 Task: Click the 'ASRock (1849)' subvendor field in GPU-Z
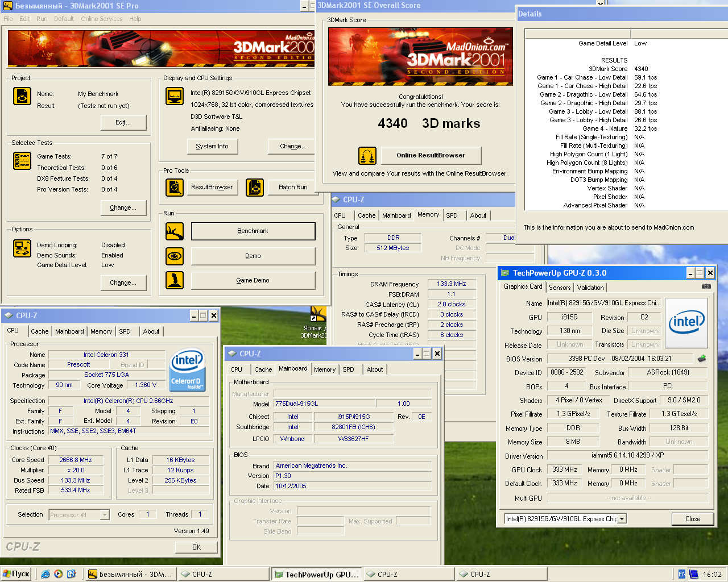(668, 373)
